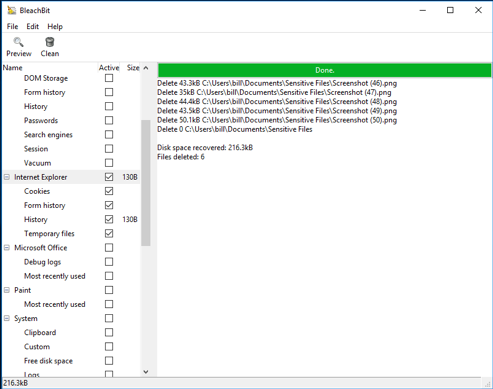Click the green Done progress bar
Viewport: 493px width, 389px height.
point(324,70)
